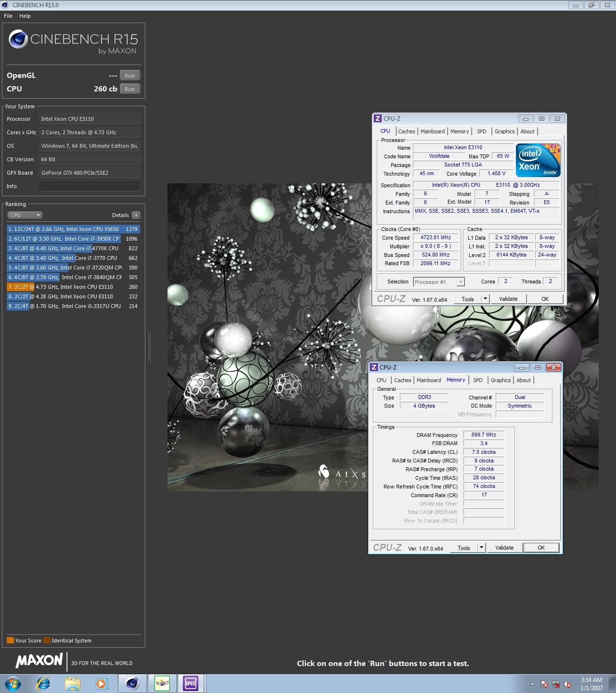Select ranking row Core i7-3930K 1096
Viewport: 616px width, 693px height.
coord(73,239)
